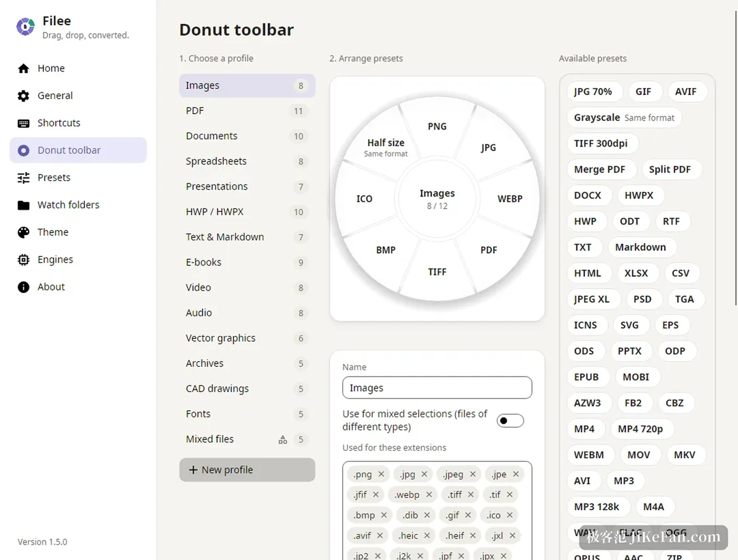Pick the Mixed files profile
This screenshot has height=560, width=738.
pyautogui.click(x=247, y=439)
